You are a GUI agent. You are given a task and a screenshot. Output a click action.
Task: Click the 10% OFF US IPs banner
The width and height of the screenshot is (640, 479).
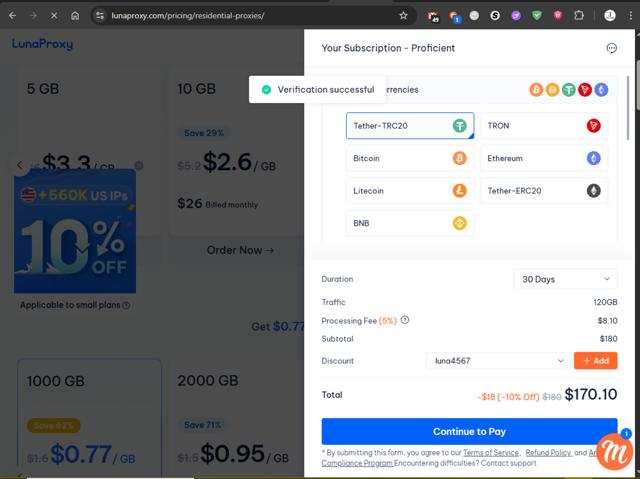pos(75,231)
